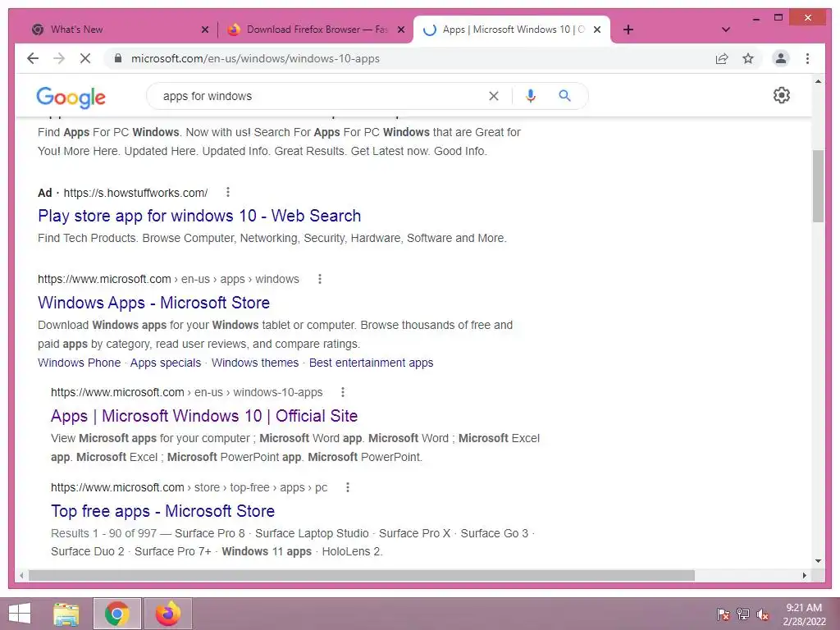Image resolution: width=840 pixels, height=630 pixels.
Task: Open options for top-free apps result
Action: tap(348, 487)
